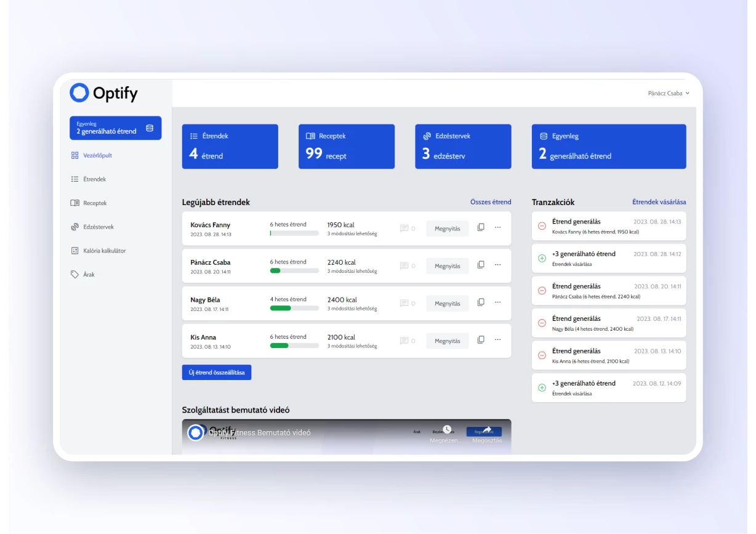This screenshot has height=534, width=756.
Task: Expand the Pánácz Csaba user dropdown
Action: point(669,94)
